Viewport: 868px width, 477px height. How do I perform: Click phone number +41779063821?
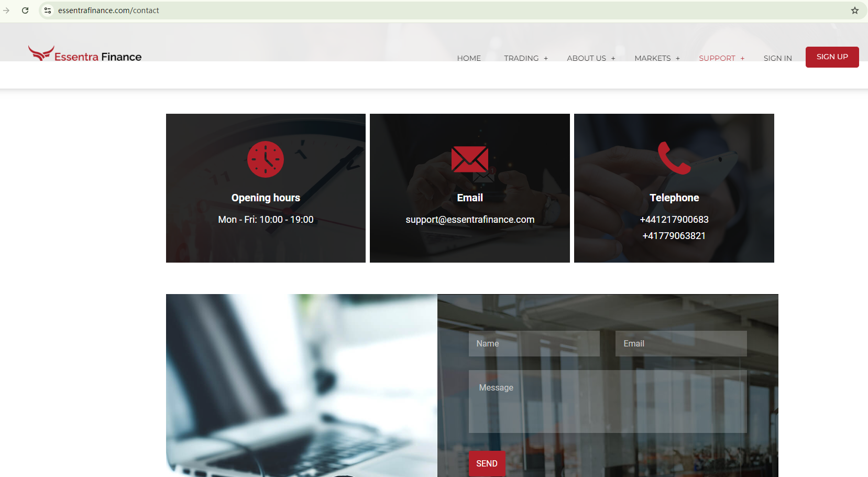[x=674, y=236]
